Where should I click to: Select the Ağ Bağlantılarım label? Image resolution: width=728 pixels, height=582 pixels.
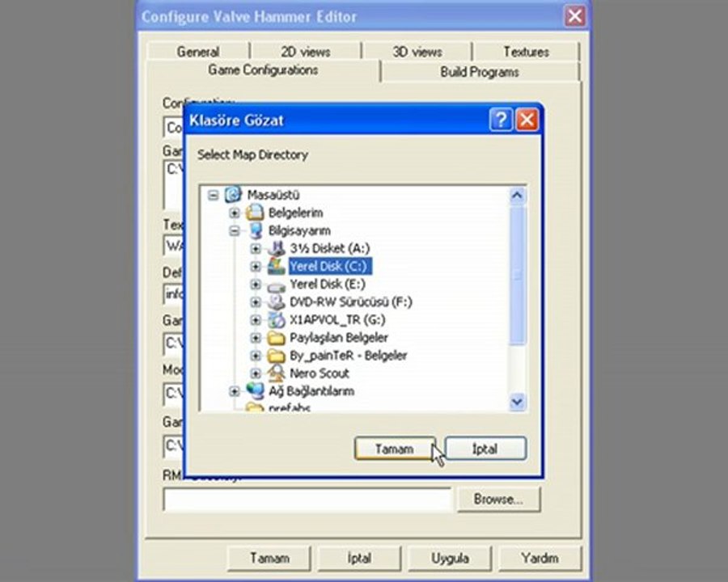pos(311,391)
